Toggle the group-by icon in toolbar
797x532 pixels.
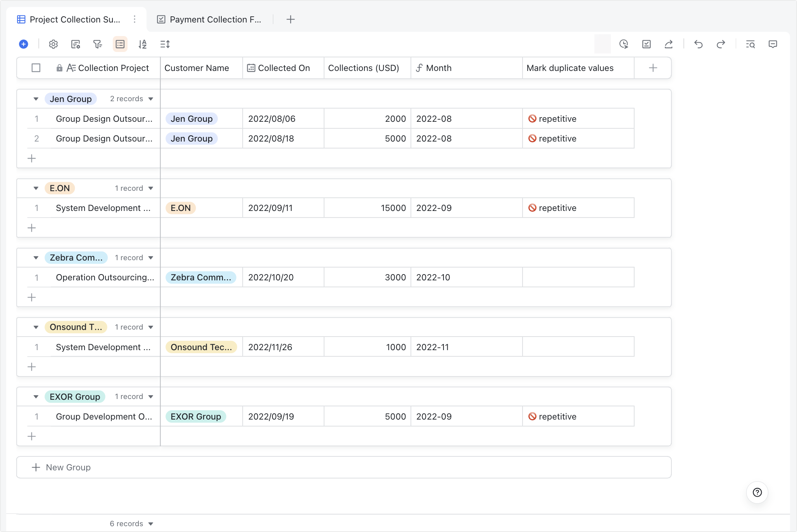click(120, 44)
